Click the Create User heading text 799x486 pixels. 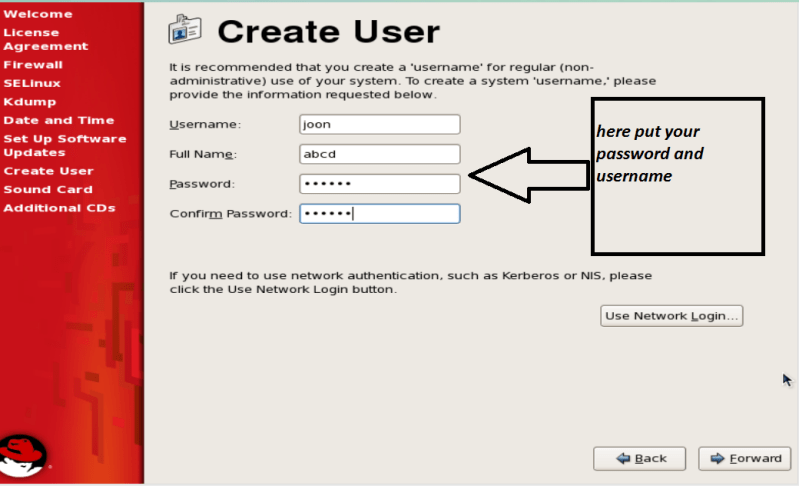(x=328, y=32)
